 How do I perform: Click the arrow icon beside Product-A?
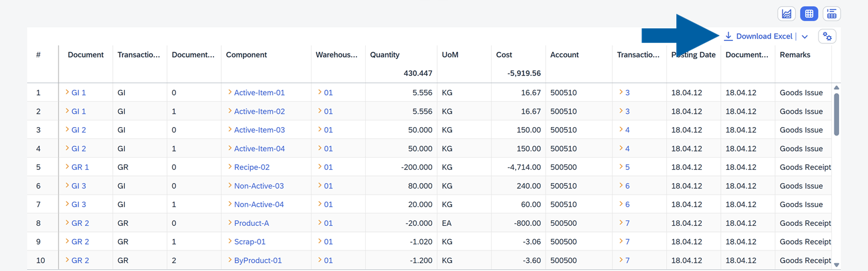[230, 223]
